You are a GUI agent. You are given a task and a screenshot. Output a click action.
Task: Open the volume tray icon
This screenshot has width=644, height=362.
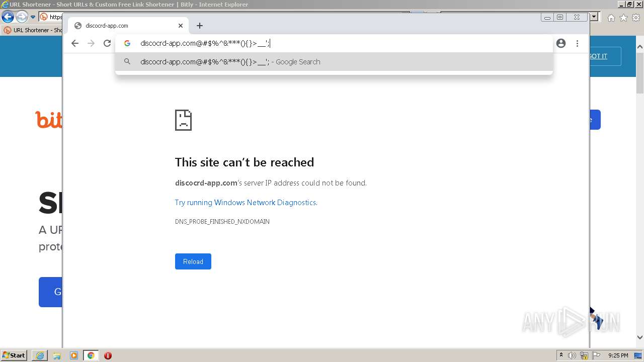[572, 355]
